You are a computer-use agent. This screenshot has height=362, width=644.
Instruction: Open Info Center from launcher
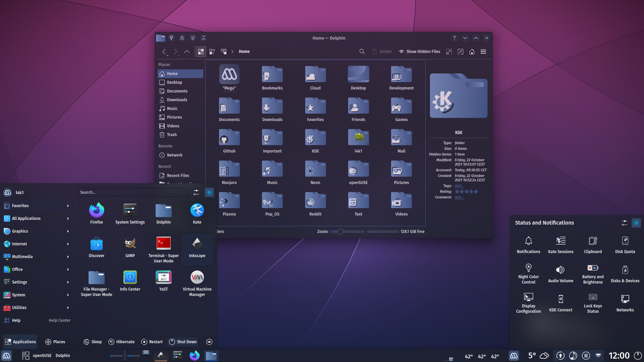130,281
